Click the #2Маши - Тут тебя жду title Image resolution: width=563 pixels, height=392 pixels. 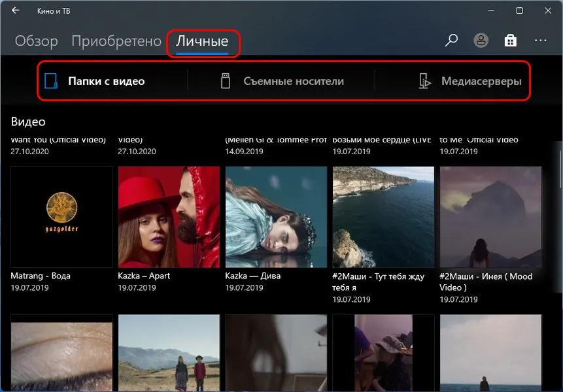pos(378,282)
